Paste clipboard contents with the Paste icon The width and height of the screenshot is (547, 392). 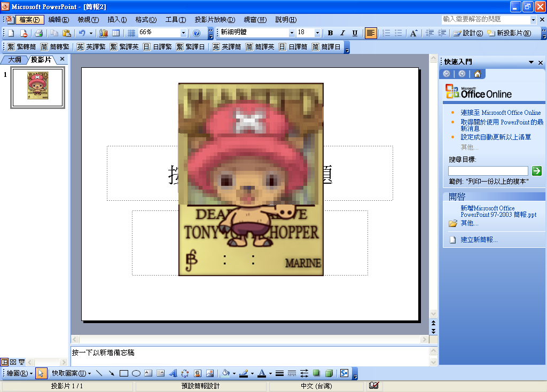click(66, 33)
